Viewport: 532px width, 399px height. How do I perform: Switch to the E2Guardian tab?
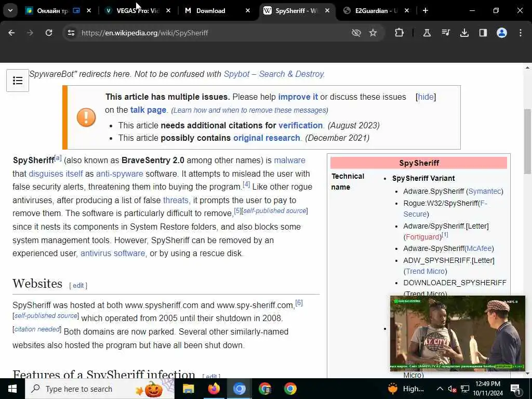click(376, 11)
